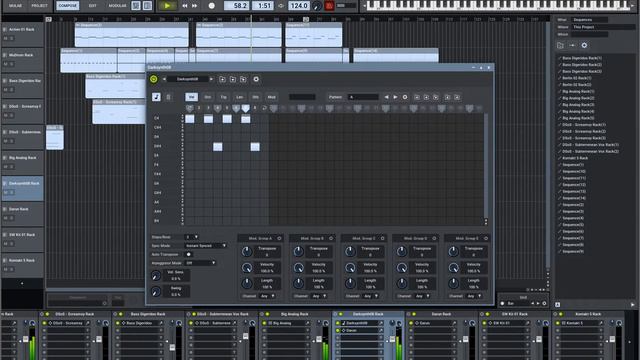The image size is (640, 360).
Task: Open Mod. Group A Channel dropdown
Action: click(267, 296)
